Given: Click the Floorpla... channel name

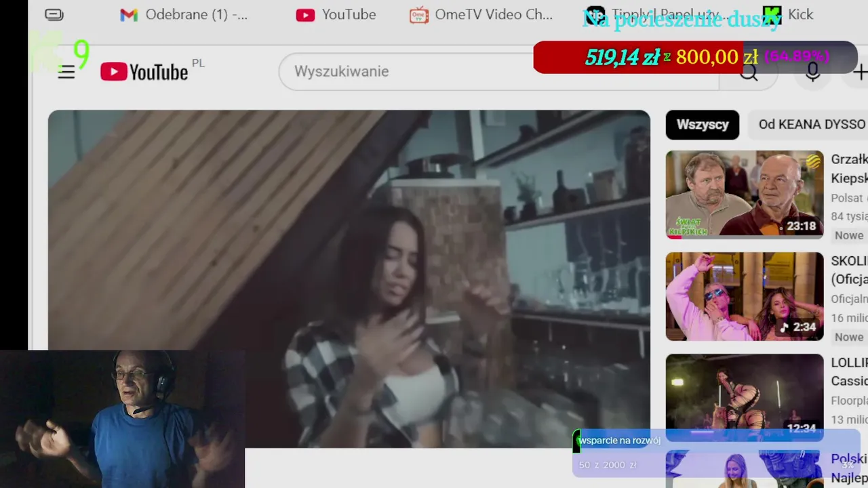Looking at the screenshot, I should tap(849, 401).
